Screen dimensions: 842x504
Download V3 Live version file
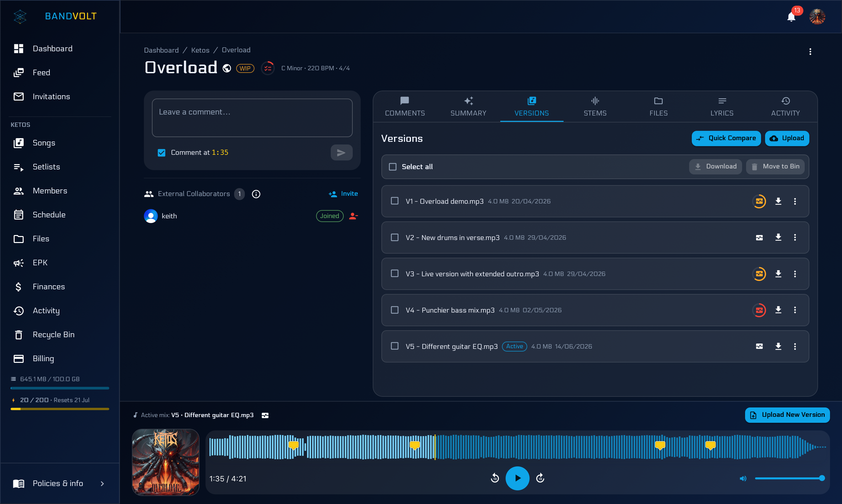[x=778, y=274]
